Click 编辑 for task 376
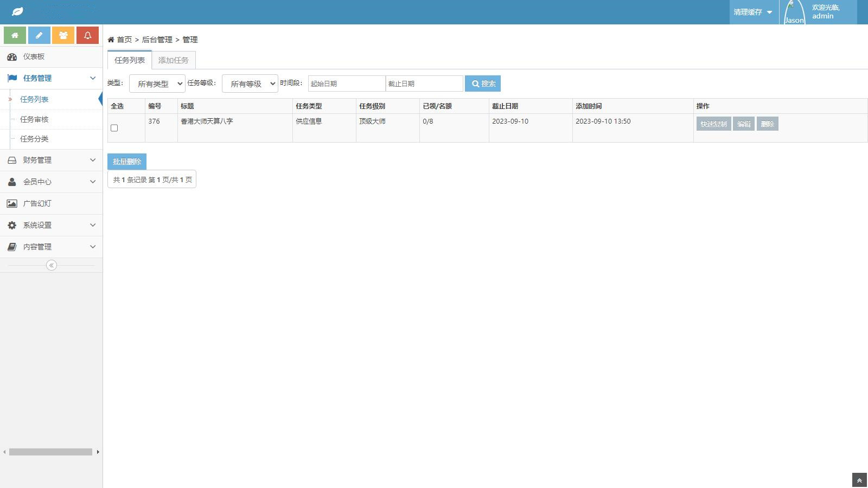Screen dimensions: 868x488 tap(744, 124)
